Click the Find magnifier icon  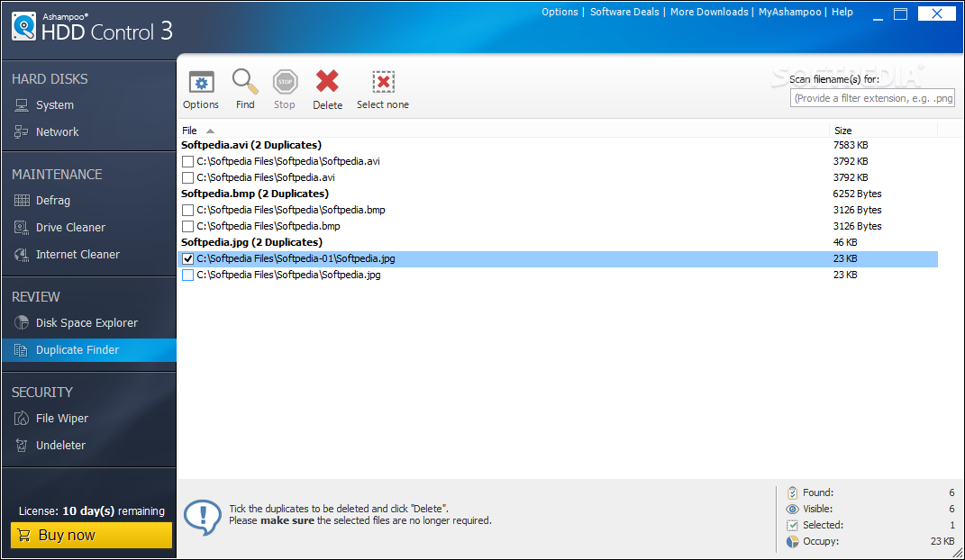(x=244, y=81)
